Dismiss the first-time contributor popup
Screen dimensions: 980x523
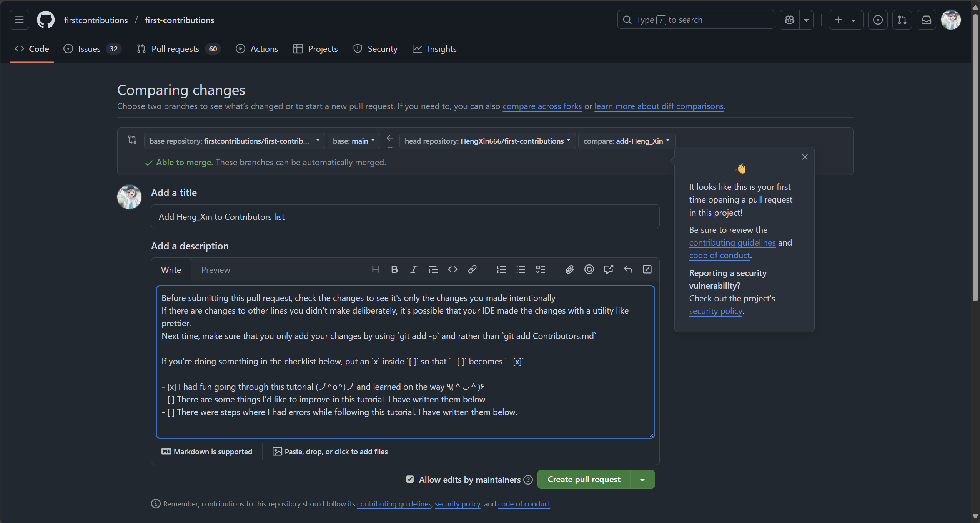[x=805, y=157]
